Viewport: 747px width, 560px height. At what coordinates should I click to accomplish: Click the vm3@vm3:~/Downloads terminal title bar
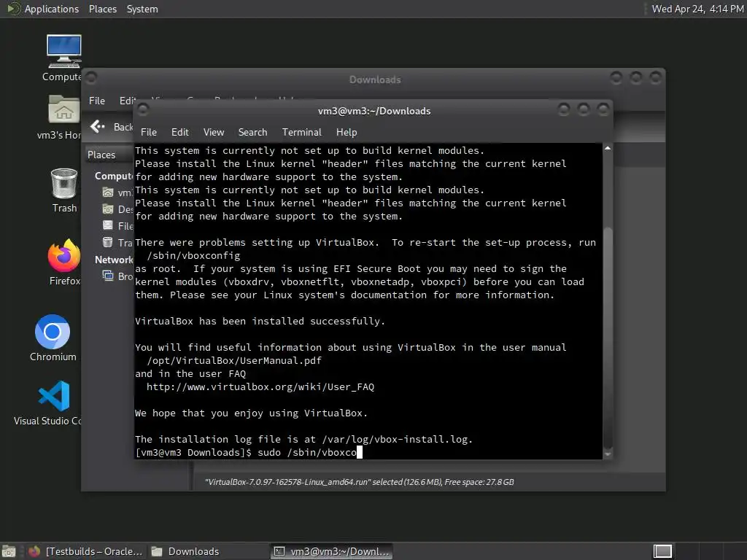(x=373, y=111)
